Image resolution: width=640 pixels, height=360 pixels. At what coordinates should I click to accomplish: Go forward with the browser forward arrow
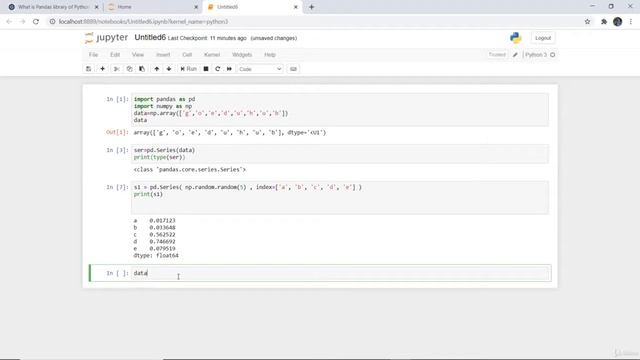22,22
